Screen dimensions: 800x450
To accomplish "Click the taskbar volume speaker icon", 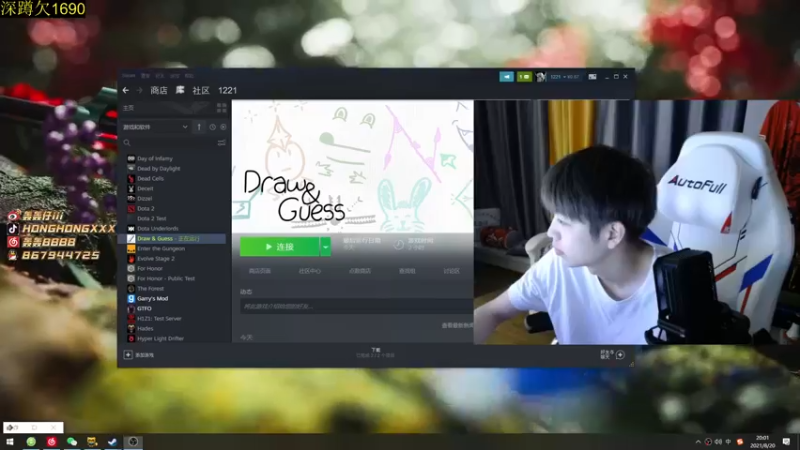I will pos(718,442).
